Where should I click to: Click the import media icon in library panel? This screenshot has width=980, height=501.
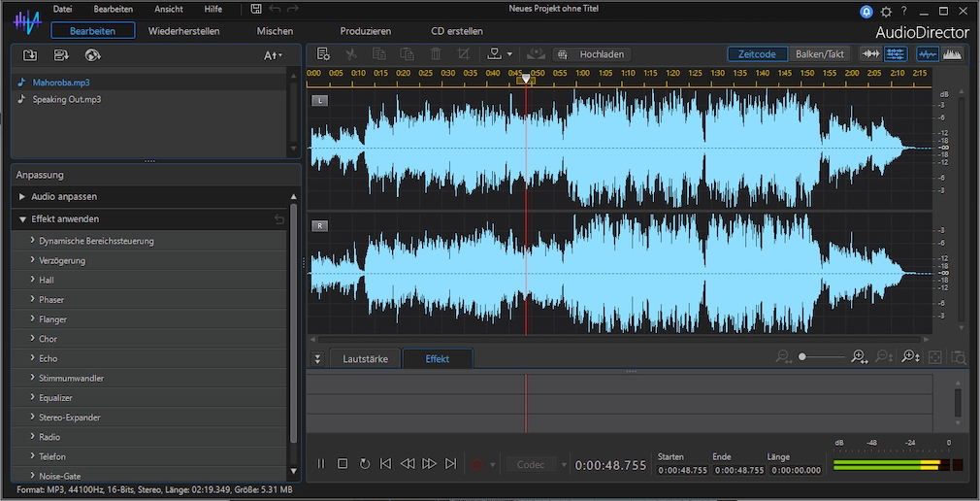(x=30, y=55)
